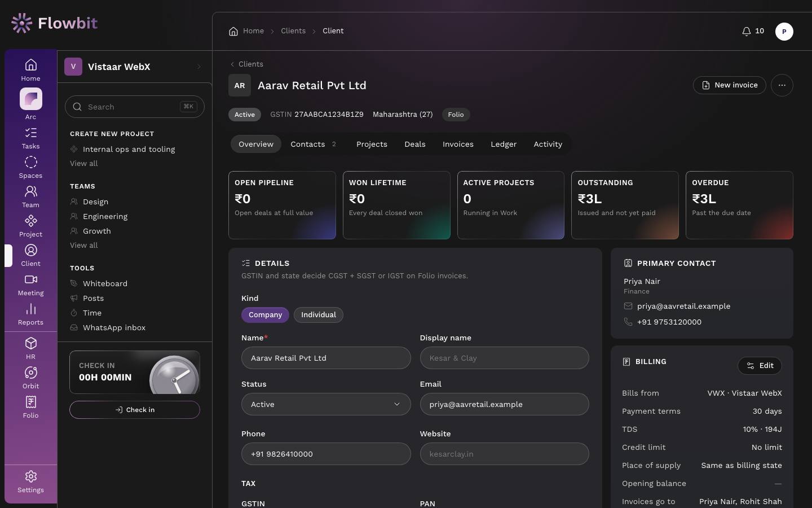Open the Folio module icon
The image size is (812, 508).
(x=30, y=408)
